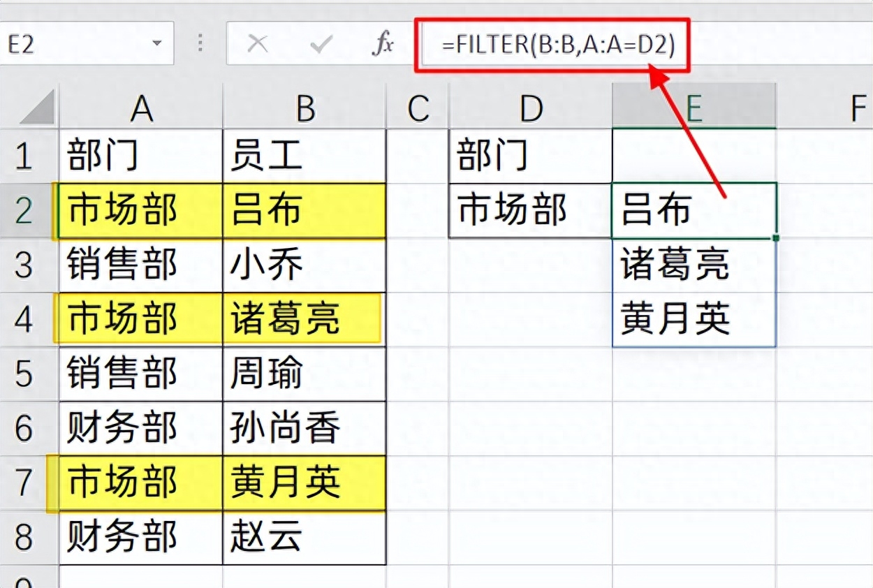Click highlighted cell B4 诸葛亮

(x=304, y=319)
